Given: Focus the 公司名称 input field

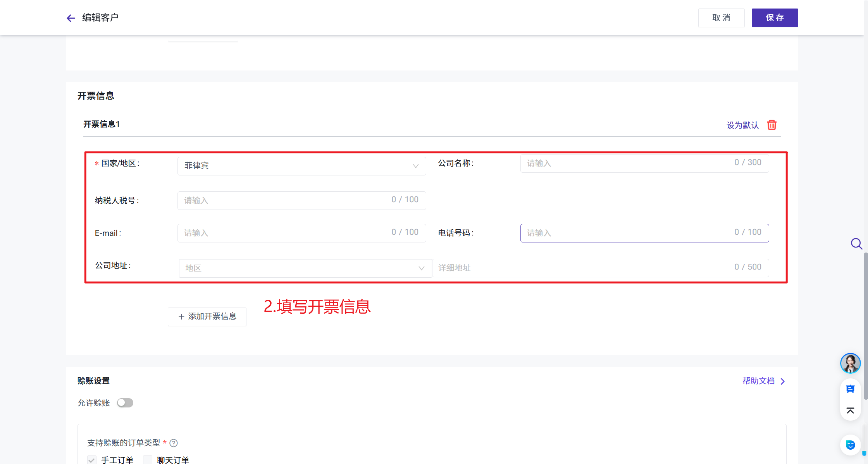Looking at the screenshot, I should [x=628, y=163].
